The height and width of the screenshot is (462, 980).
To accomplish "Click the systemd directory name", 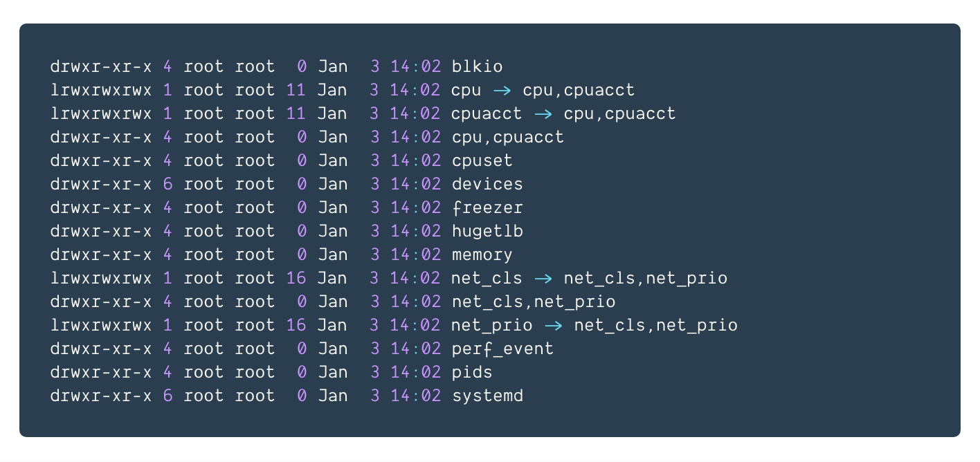I will pos(487,396).
